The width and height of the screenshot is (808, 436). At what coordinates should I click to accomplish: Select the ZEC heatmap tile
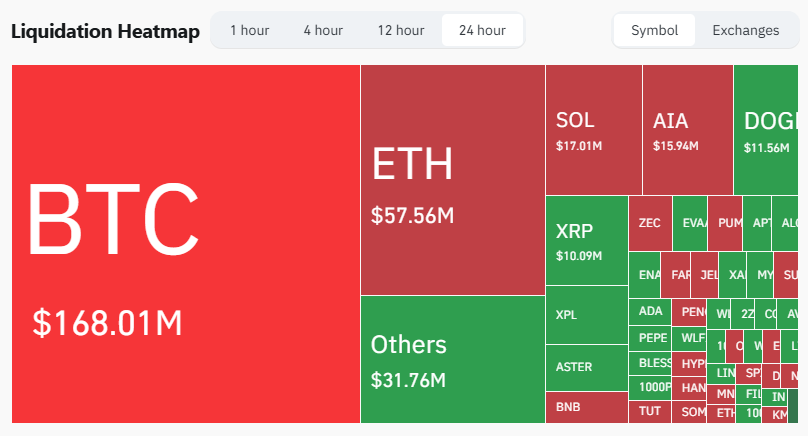pyautogui.click(x=649, y=223)
